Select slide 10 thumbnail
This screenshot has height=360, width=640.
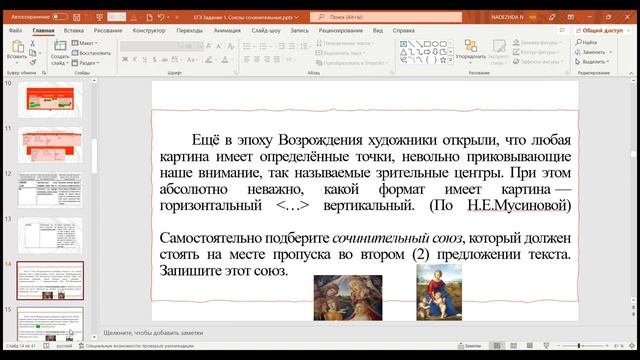click(x=50, y=100)
